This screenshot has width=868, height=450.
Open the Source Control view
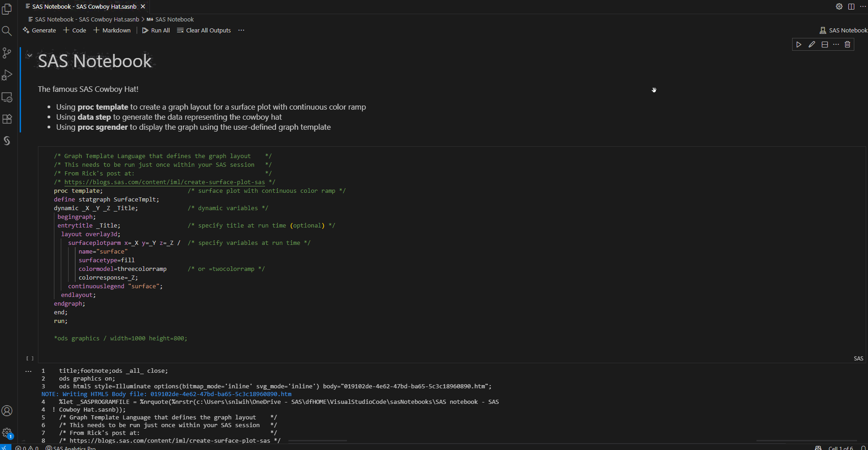7,53
